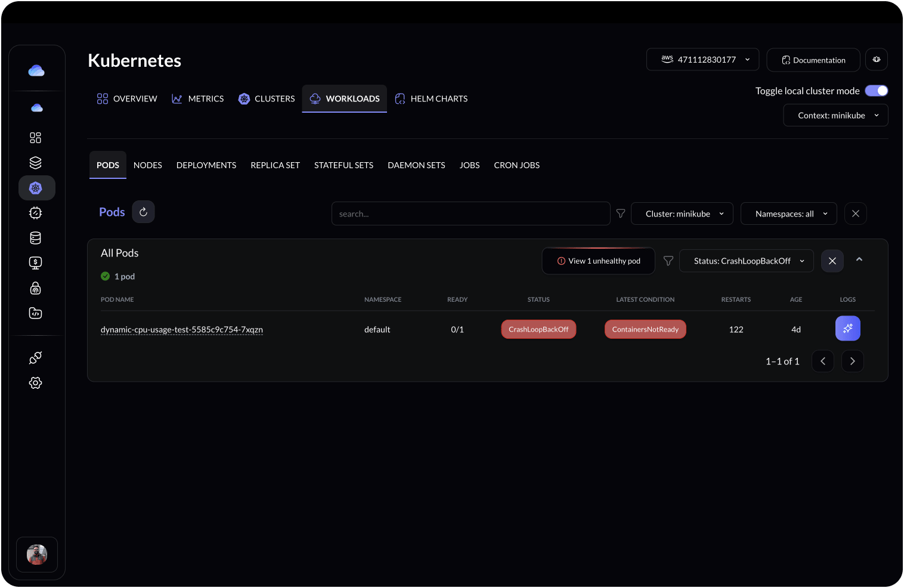Viewport: 904px width, 588px height.
Task: Refresh the Pods list
Action: 143,212
